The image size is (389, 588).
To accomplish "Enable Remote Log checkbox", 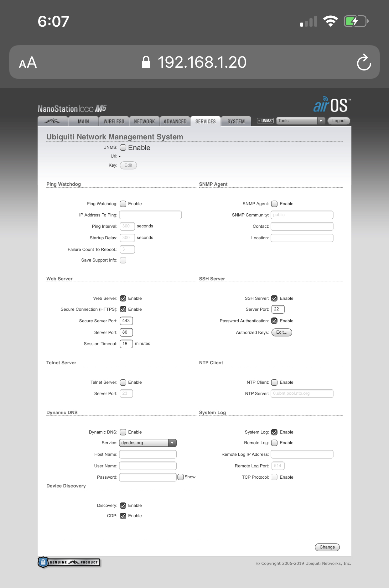I will coord(274,443).
